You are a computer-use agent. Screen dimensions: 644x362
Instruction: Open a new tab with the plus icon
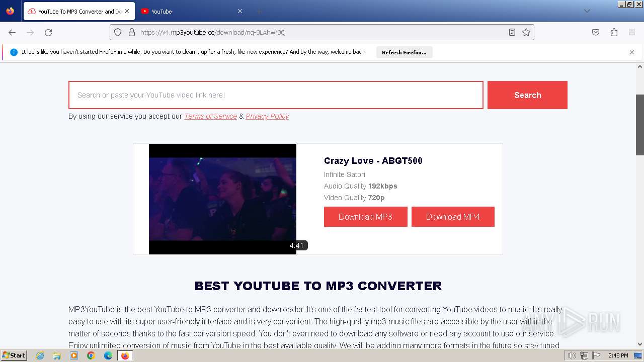[x=259, y=11]
